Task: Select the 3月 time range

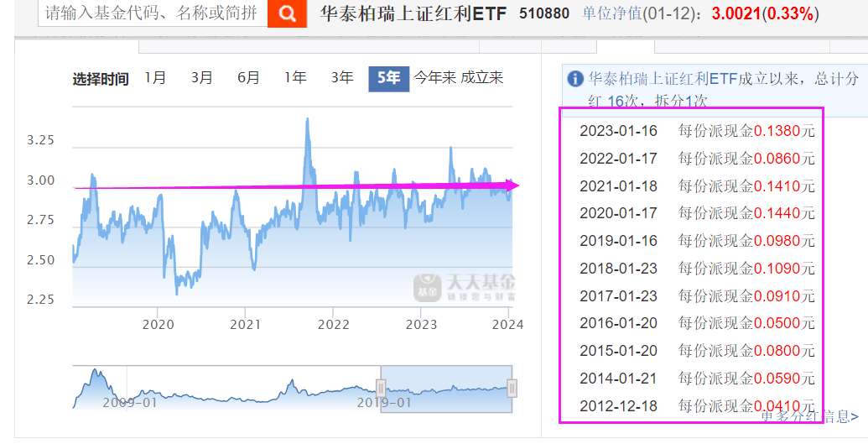Action: pyautogui.click(x=202, y=78)
